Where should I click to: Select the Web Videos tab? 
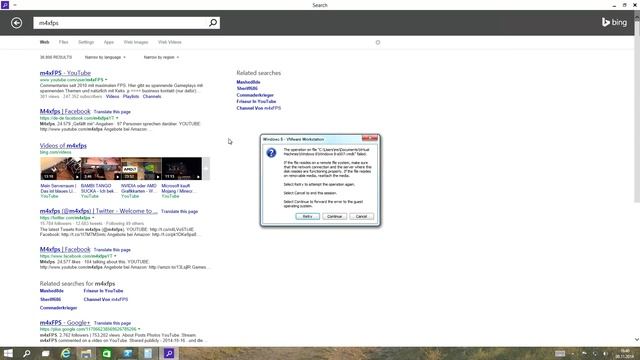click(x=169, y=42)
